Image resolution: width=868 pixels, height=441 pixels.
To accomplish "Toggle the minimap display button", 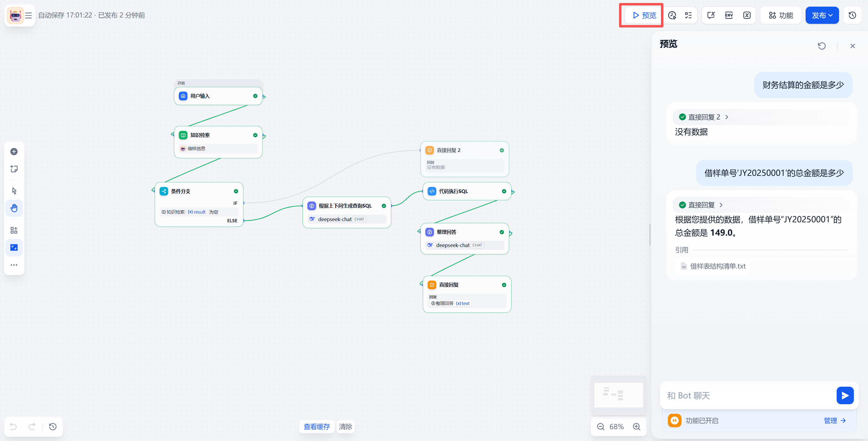I will [14, 247].
